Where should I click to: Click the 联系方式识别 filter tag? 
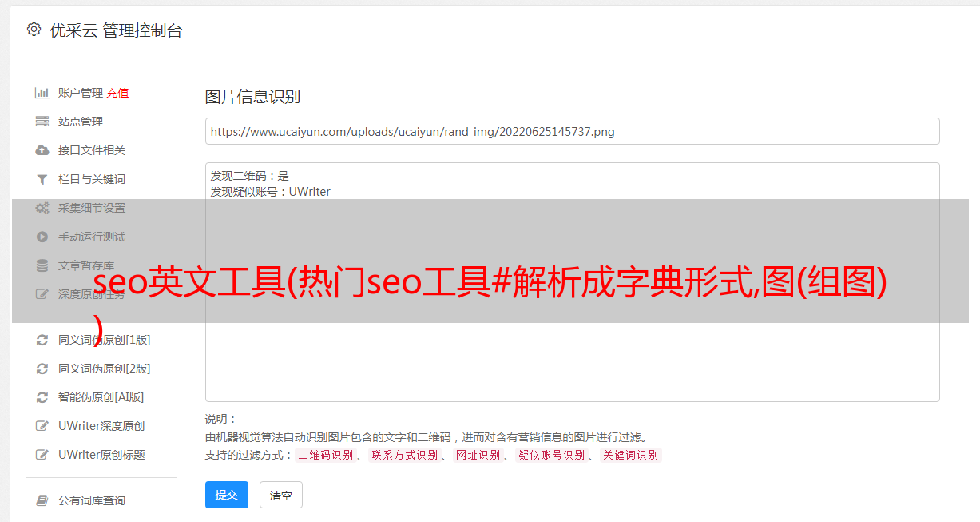(x=404, y=455)
